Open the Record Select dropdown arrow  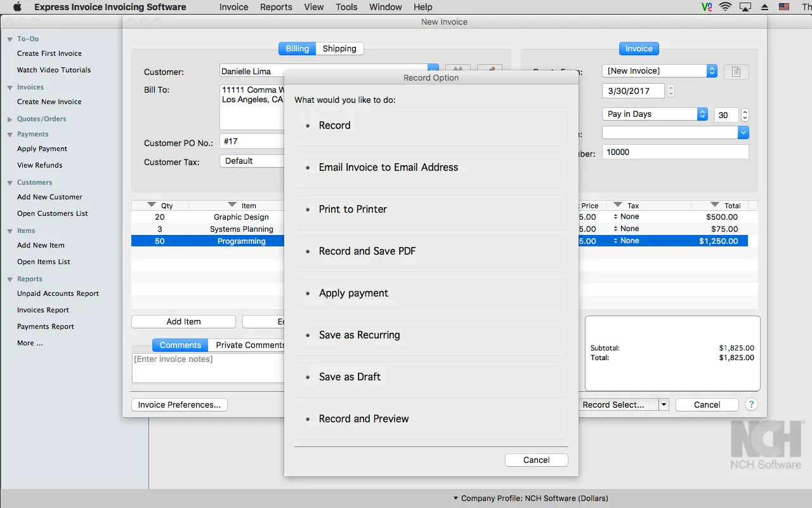click(664, 404)
